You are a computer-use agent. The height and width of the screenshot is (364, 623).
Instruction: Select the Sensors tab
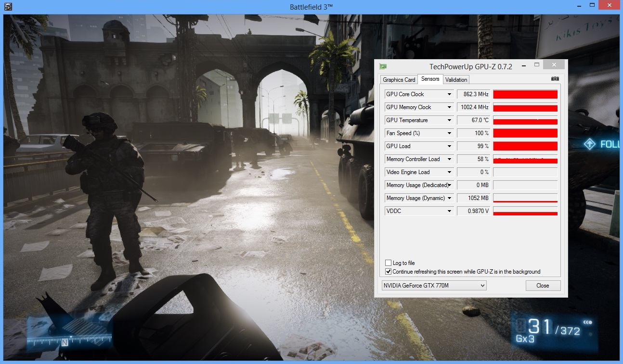(430, 79)
